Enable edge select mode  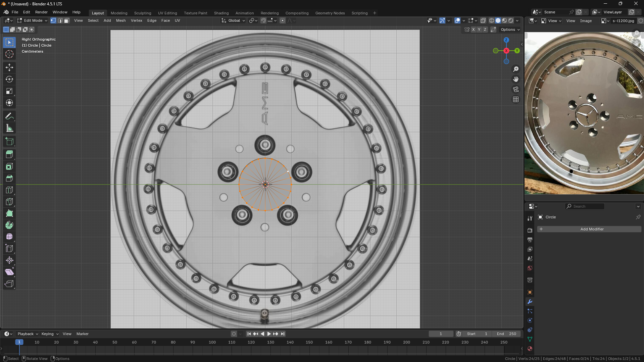(x=60, y=20)
